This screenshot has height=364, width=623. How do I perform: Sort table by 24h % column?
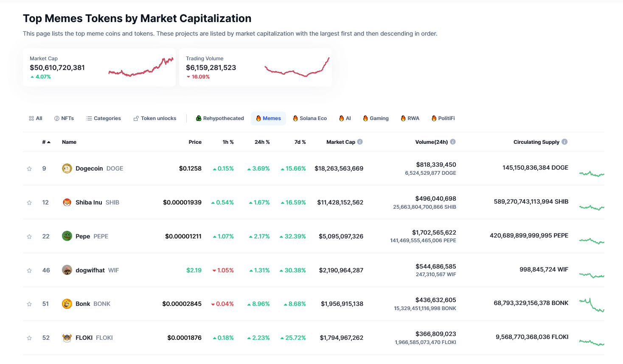pyautogui.click(x=262, y=142)
